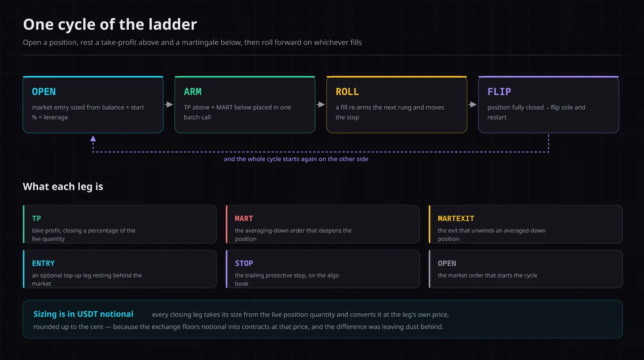Click the gray OPEN leg card title
644x360 pixels.
447,263
